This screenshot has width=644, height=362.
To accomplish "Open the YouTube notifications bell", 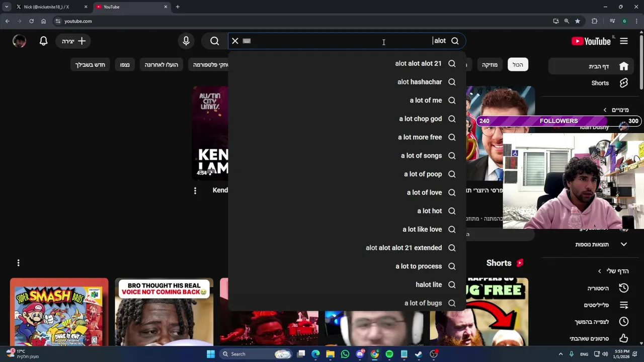I will click(x=43, y=41).
